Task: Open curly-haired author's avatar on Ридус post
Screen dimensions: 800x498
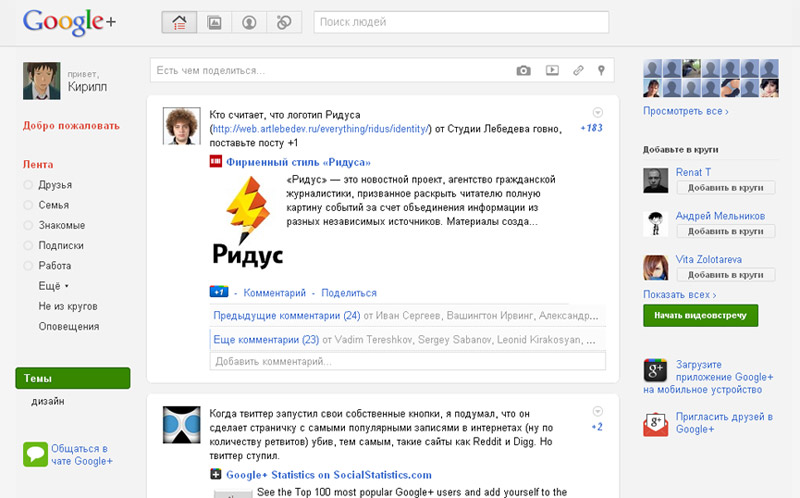Action: pyautogui.click(x=182, y=126)
